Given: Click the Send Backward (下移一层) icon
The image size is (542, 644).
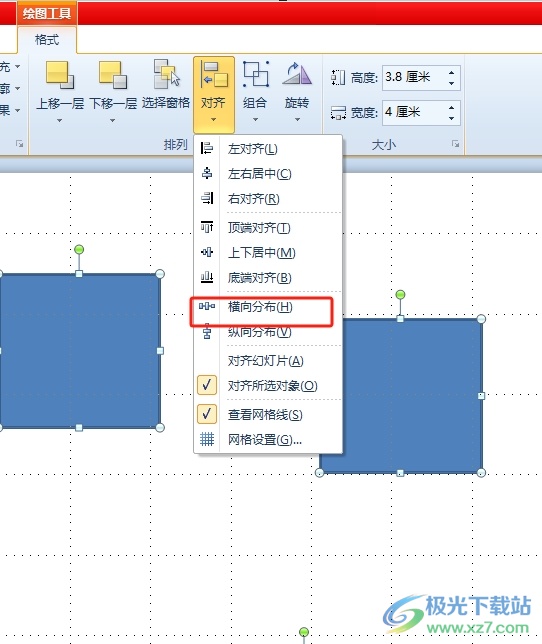Looking at the screenshot, I should click(x=113, y=75).
